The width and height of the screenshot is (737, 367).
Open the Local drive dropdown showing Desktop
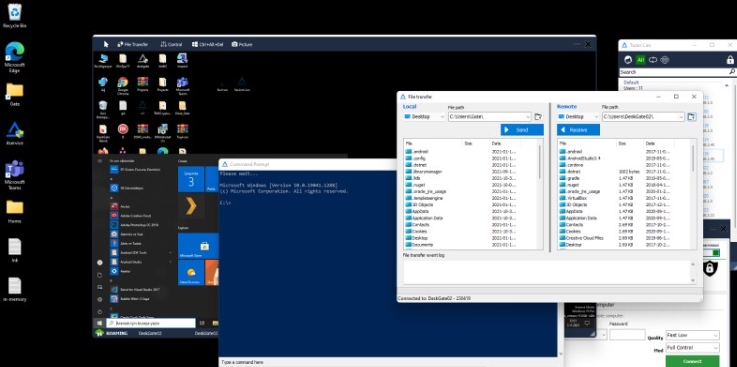[x=424, y=117]
